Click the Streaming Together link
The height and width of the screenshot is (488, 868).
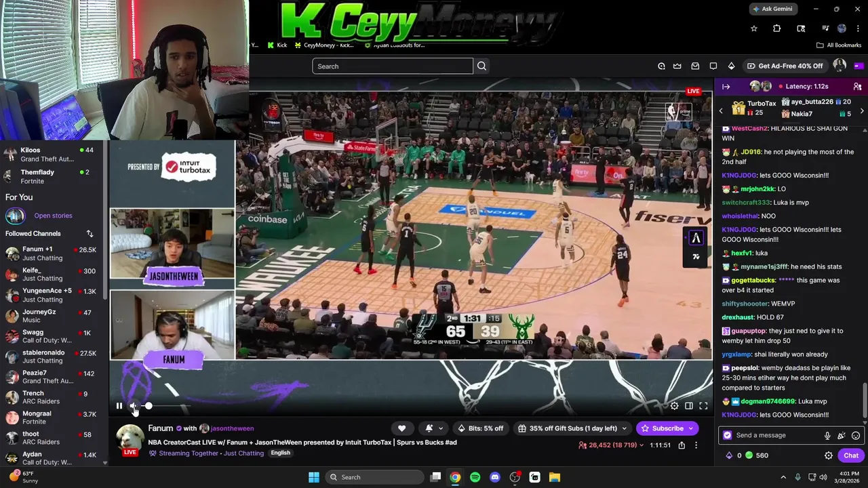(x=189, y=453)
